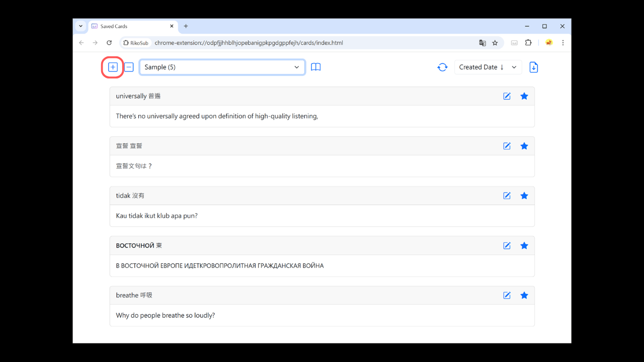644x362 pixels.
Task: Click the plus icon to add a deck
Action: click(x=113, y=67)
